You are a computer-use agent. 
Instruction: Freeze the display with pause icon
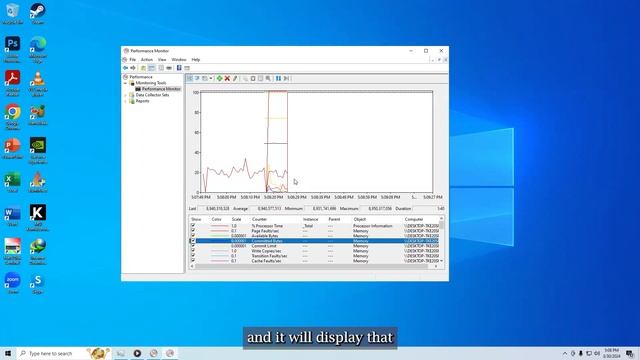(x=278, y=78)
